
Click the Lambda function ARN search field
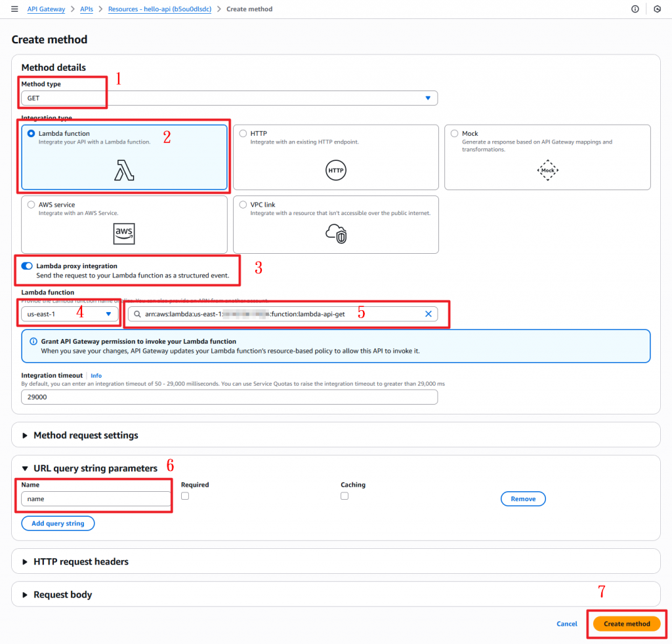click(283, 314)
